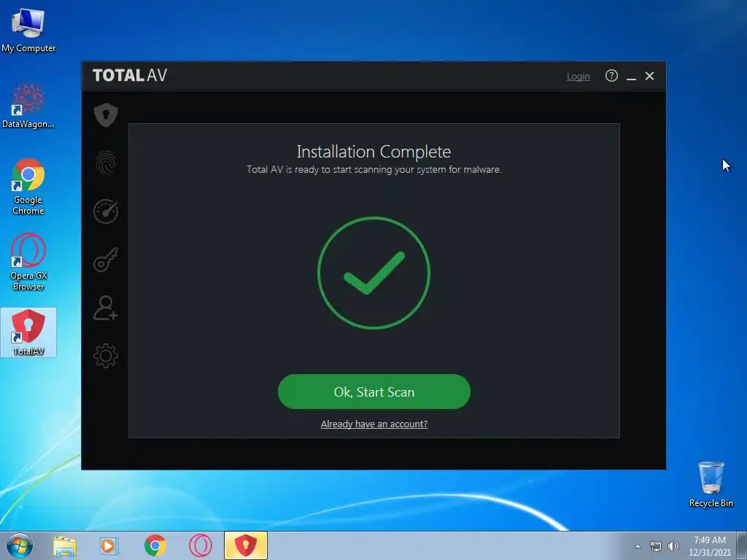Launch Chrome from the taskbar

click(155, 545)
